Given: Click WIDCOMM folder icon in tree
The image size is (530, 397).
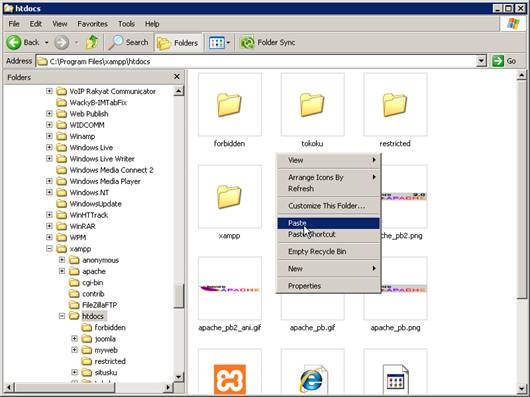Looking at the screenshot, I should (x=62, y=125).
